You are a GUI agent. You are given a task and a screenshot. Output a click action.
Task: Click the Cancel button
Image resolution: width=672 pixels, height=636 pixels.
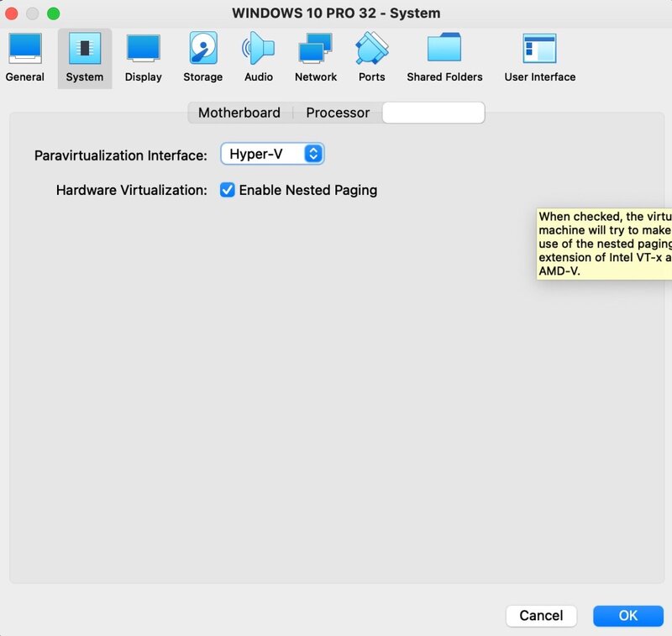[541, 616]
